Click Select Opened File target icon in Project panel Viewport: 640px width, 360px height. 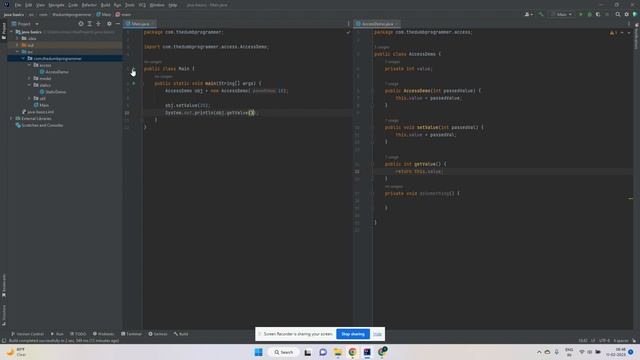click(x=81, y=24)
